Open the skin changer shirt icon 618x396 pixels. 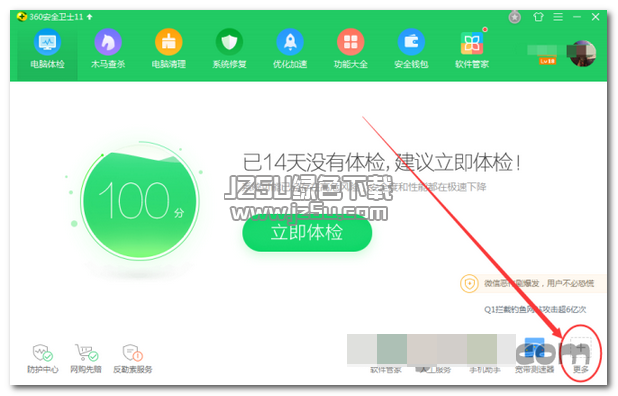[538, 17]
